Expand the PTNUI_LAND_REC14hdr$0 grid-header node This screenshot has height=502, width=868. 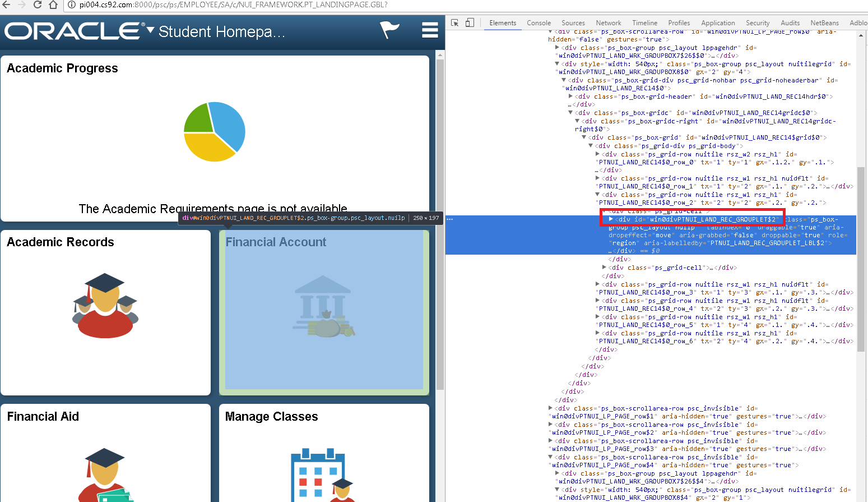click(570, 96)
